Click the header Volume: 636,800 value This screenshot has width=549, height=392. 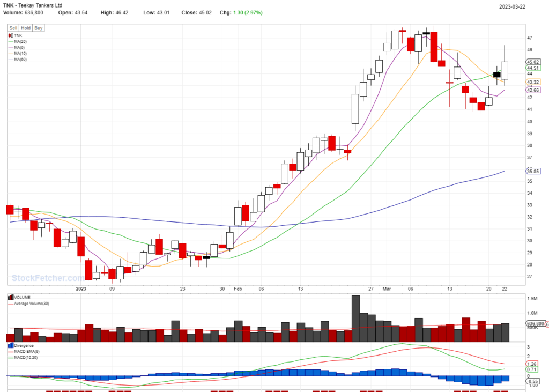(23, 13)
